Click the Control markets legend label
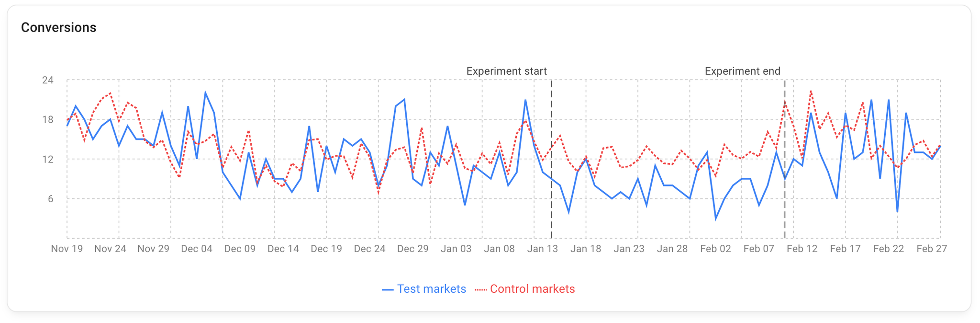 (x=532, y=289)
